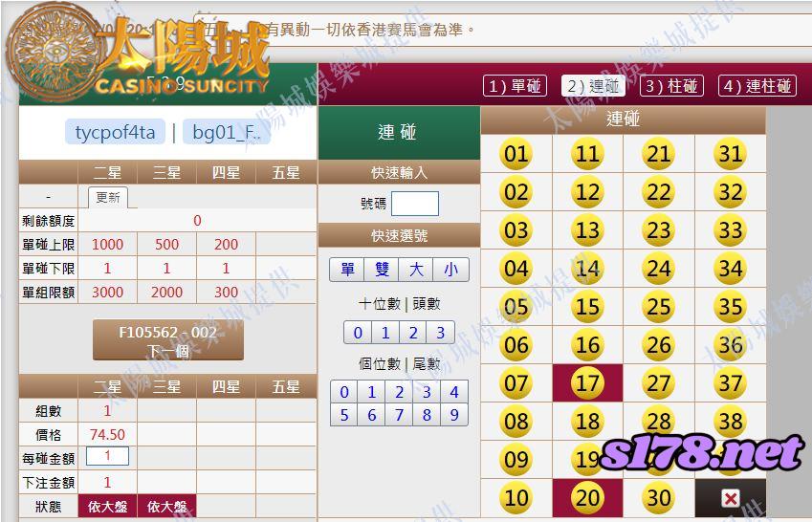Viewport: 812px width, 522px height.
Task: Select number ball 18
Action: (587, 422)
